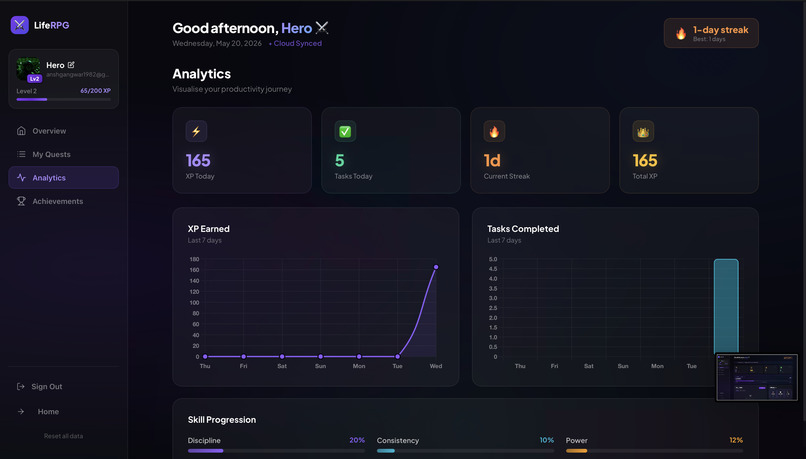The height and width of the screenshot is (459, 806).
Task: Click the Hero avatar image
Action: pos(28,69)
